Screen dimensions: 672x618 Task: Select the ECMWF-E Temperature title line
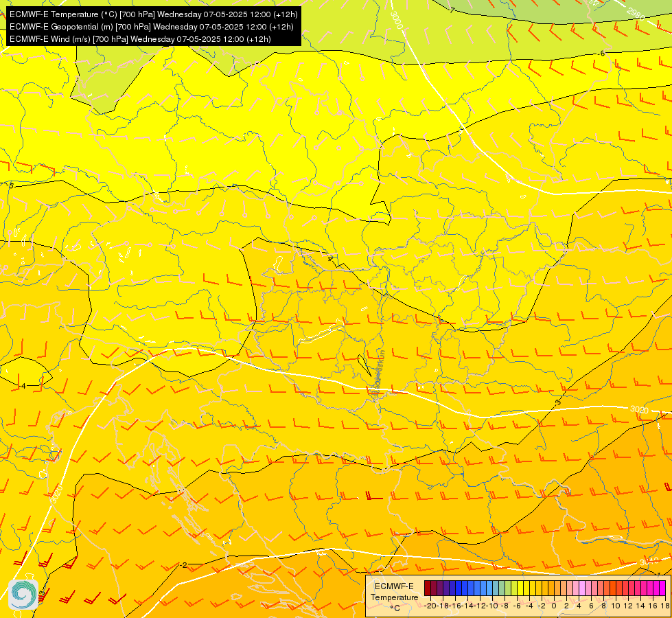[154, 14]
